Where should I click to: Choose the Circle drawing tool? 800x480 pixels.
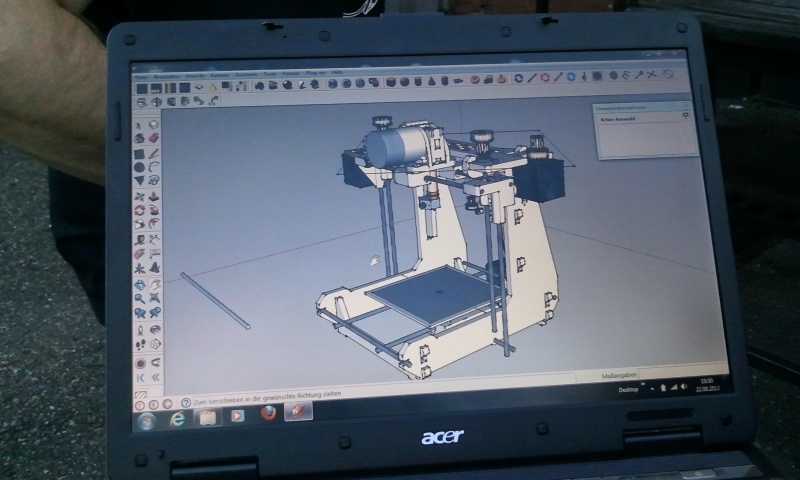pyautogui.click(x=139, y=168)
